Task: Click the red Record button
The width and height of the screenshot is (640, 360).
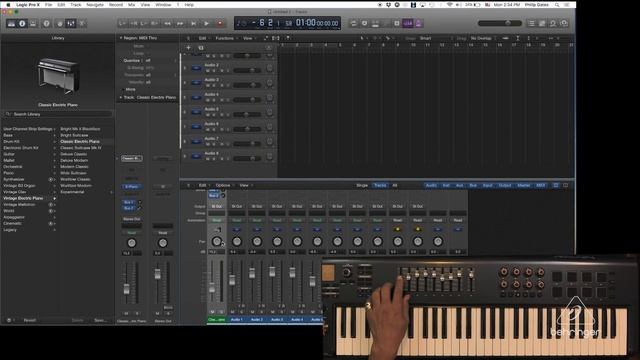Action: (x=220, y=24)
